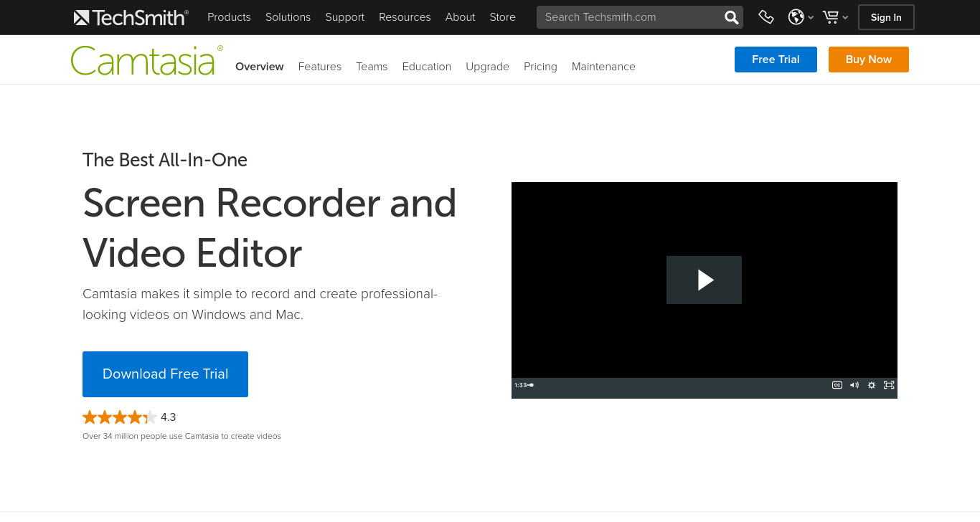Viewport: 980px width, 522px height.
Task: Open the Products menu
Action: [x=229, y=17]
